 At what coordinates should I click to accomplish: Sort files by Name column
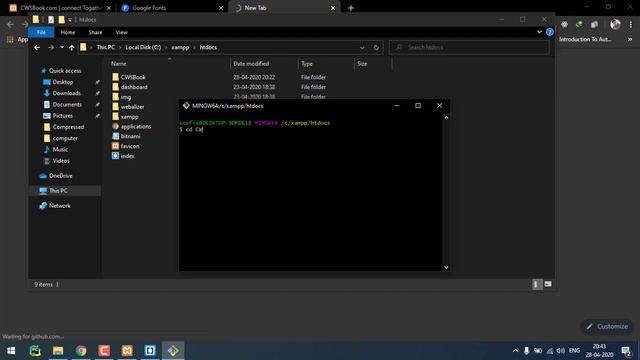point(118,64)
